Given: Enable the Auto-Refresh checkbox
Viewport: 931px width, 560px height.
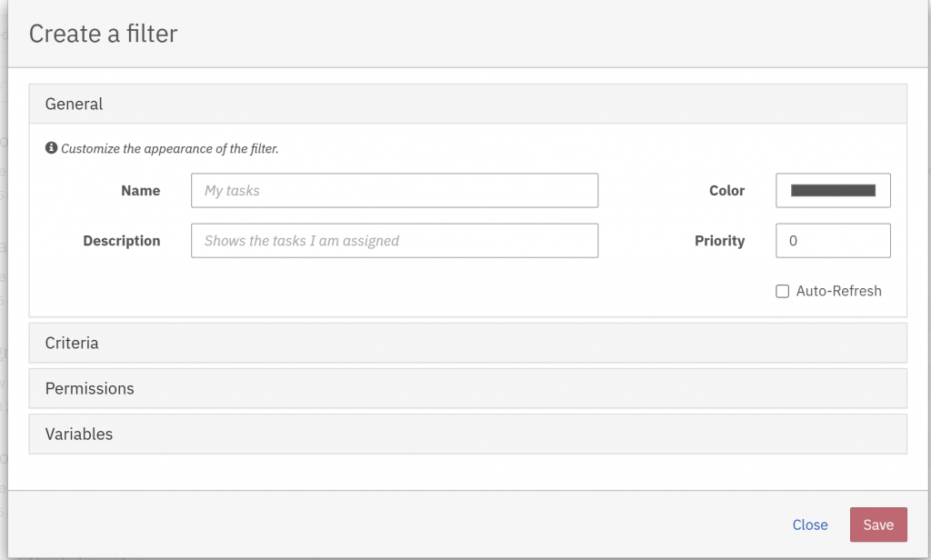Looking at the screenshot, I should [x=782, y=292].
